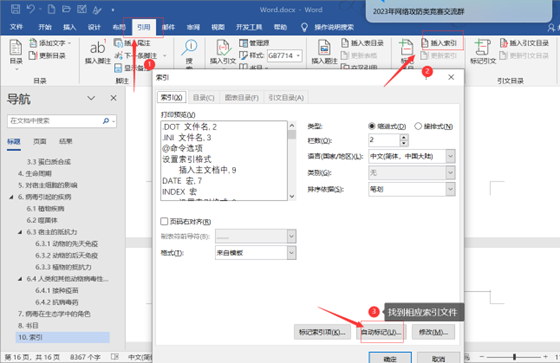Select 10. 索引 heading in navigation pane
The image size is (560, 363).
pyautogui.click(x=62, y=337)
